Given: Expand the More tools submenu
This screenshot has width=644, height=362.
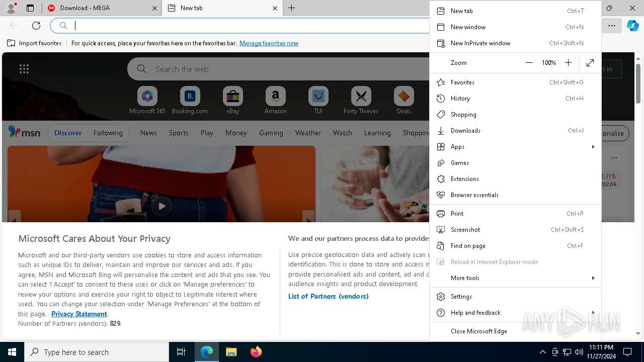Looking at the screenshot, I should [x=515, y=278].
